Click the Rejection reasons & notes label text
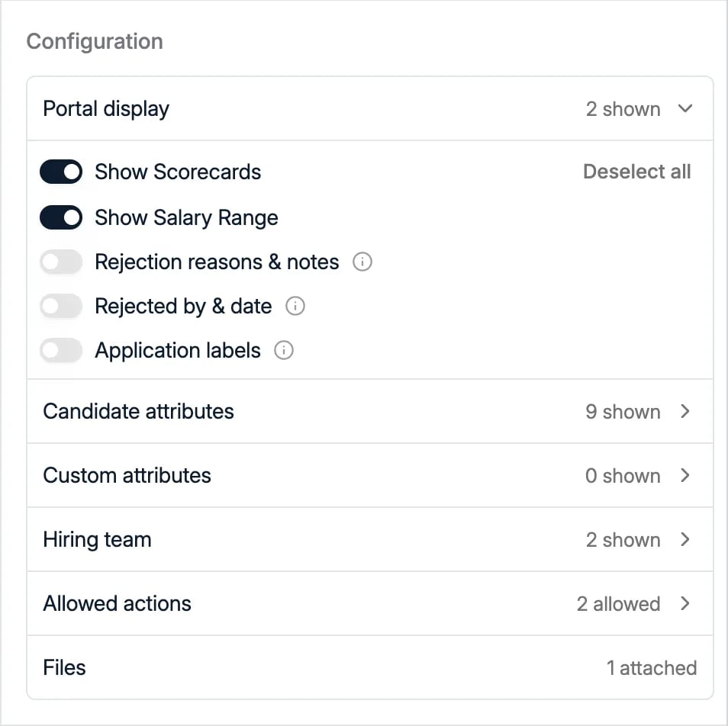 point(217,262)
